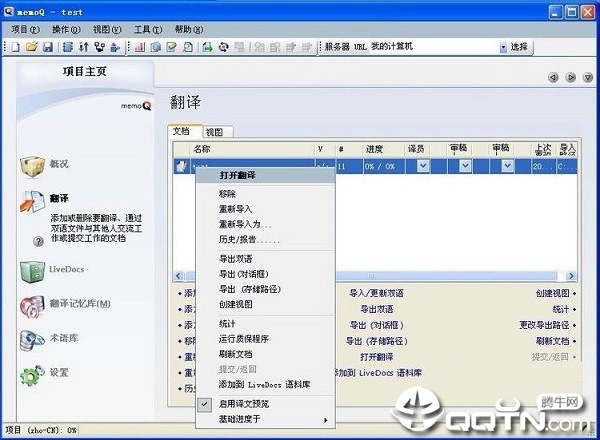Expand the 译员 dropdown in document row

pyautogui.click(x=423, y=166)
